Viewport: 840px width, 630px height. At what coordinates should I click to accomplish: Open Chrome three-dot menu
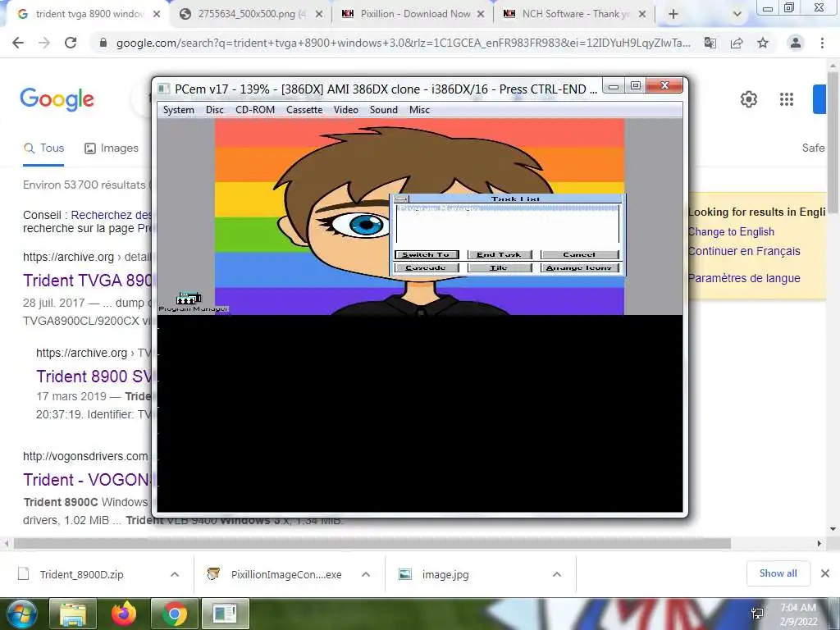tap(822, 43)
